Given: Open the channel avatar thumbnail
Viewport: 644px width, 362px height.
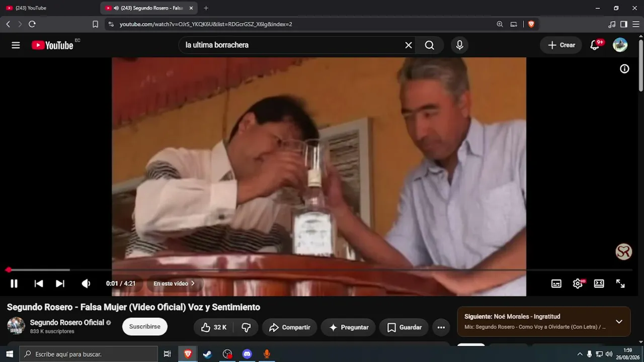Looking at the screenshot, I should click(16, 326).
